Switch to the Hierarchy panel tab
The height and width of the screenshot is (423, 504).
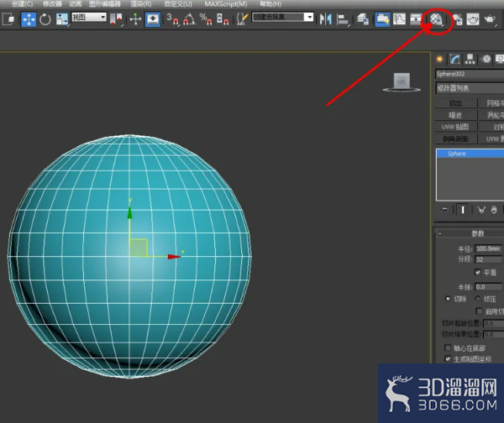(470, 59)
